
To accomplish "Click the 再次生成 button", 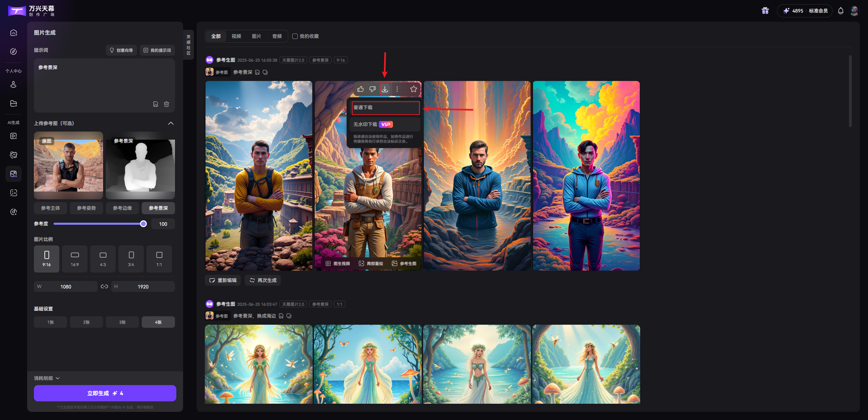I will coord(263,280).
